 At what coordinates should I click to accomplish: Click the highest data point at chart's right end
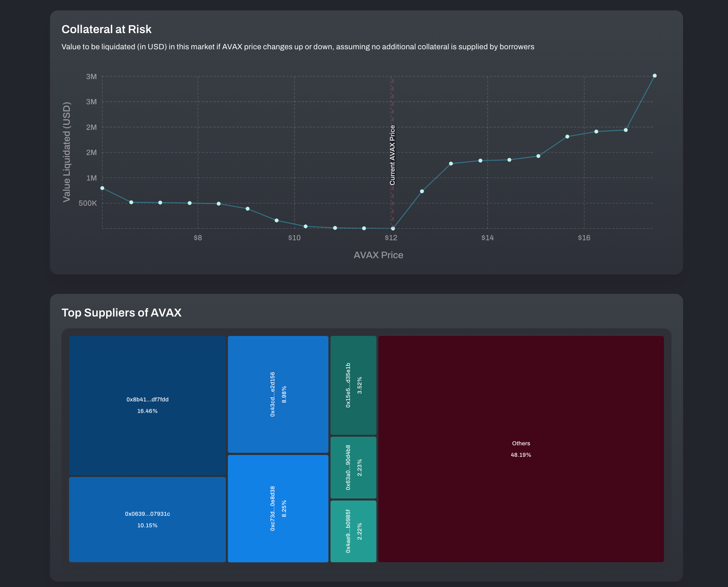(x=655, y=76)
